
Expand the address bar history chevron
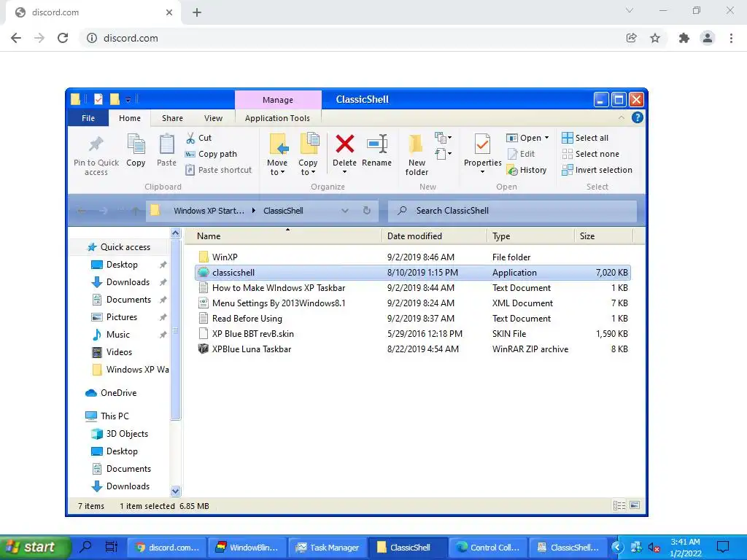pos(345,211)
